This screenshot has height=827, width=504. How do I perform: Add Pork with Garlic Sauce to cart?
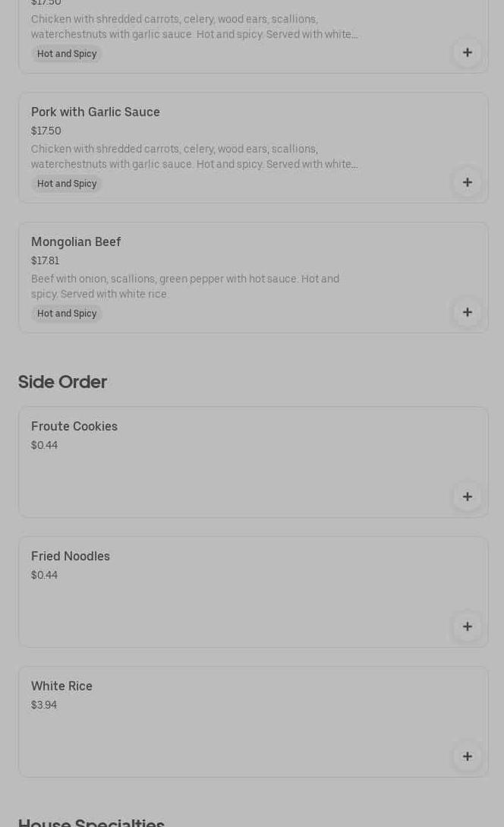point(467,182)
